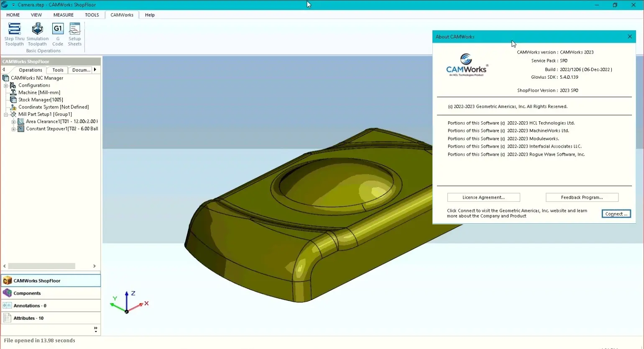Image resolution: width=644 pixels, height=349 pixels.
Task: Click the tree panel scroll-left arrow
Action: click(x=5, y=266)
